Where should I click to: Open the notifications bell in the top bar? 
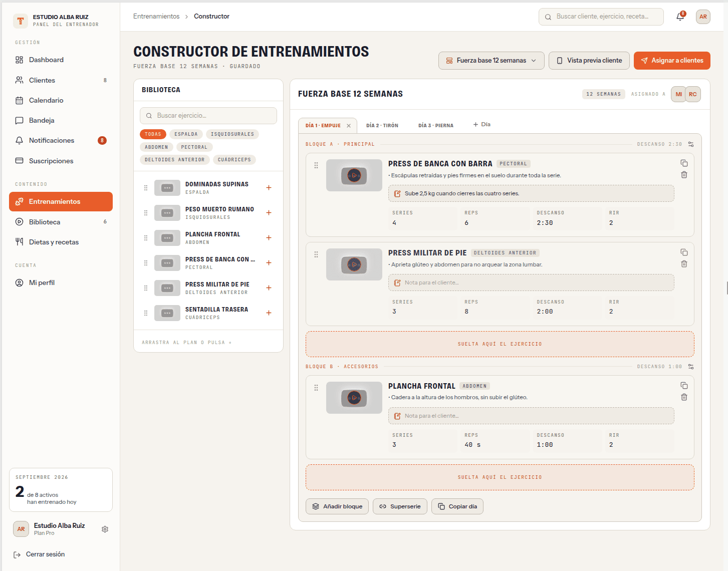point(680,17)
